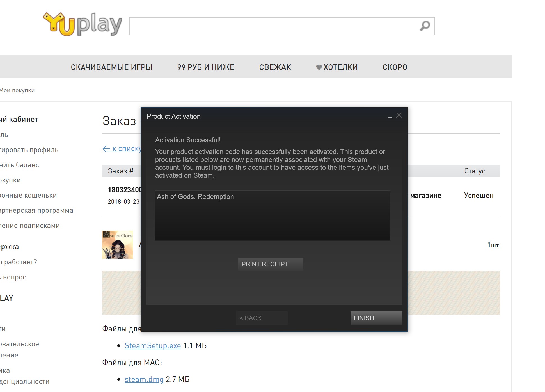The height and width of the screenshot is (392, 545).
Task: Click the < BACK button
Action: (262, 318)
